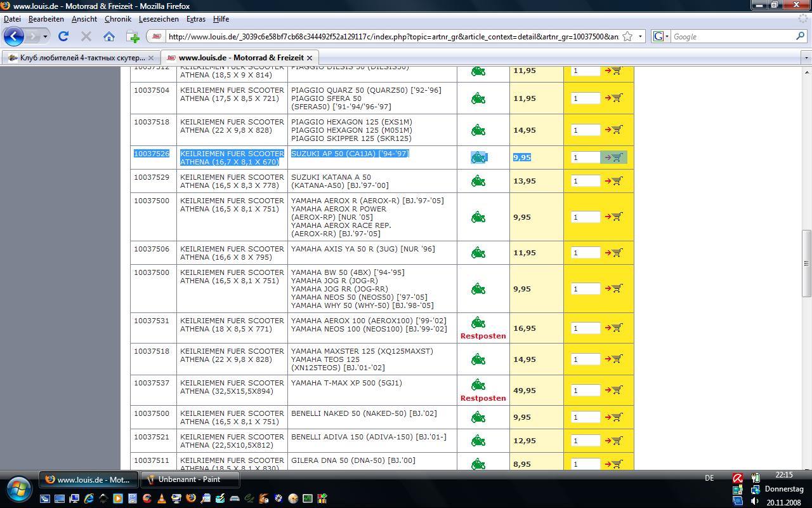This screenshot has height=508, width=812.
Task: Click the magnifier in the Google search box
Action: point(800,37)
